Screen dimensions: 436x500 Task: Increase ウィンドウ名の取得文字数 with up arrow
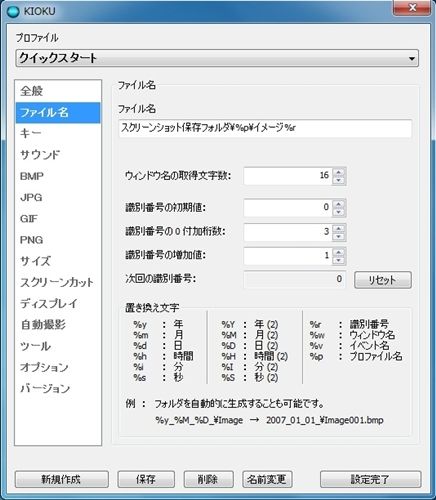339,172
